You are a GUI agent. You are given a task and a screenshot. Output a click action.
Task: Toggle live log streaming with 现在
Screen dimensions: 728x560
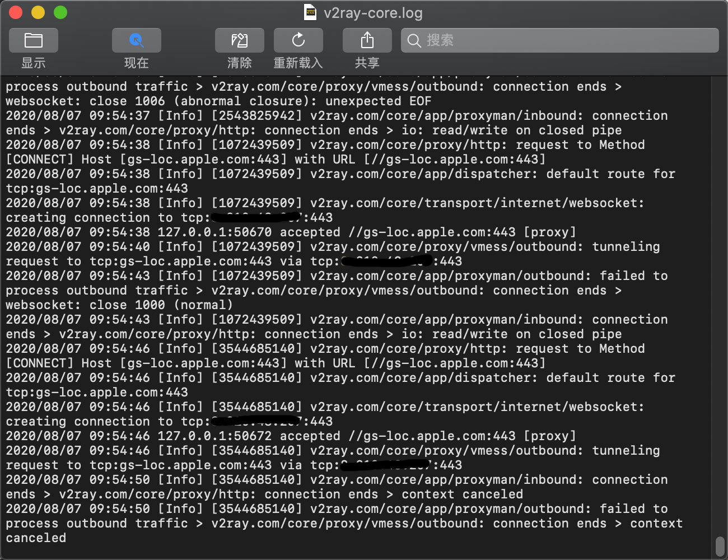click(x=136, y=63)
